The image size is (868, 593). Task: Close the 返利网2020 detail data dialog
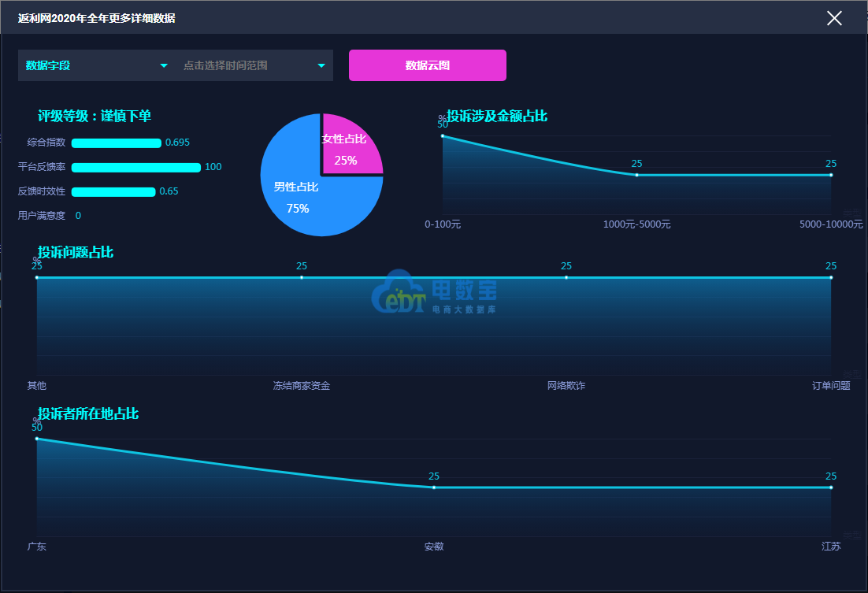click(834, 18)
